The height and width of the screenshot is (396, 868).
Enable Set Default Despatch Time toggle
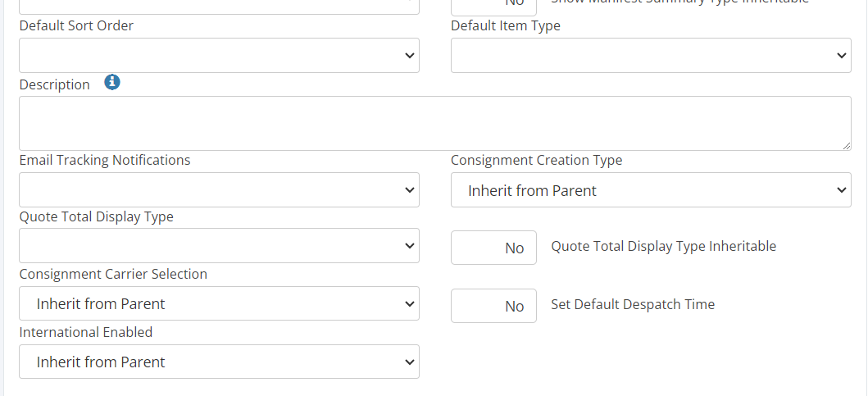[x=493, y=306]
